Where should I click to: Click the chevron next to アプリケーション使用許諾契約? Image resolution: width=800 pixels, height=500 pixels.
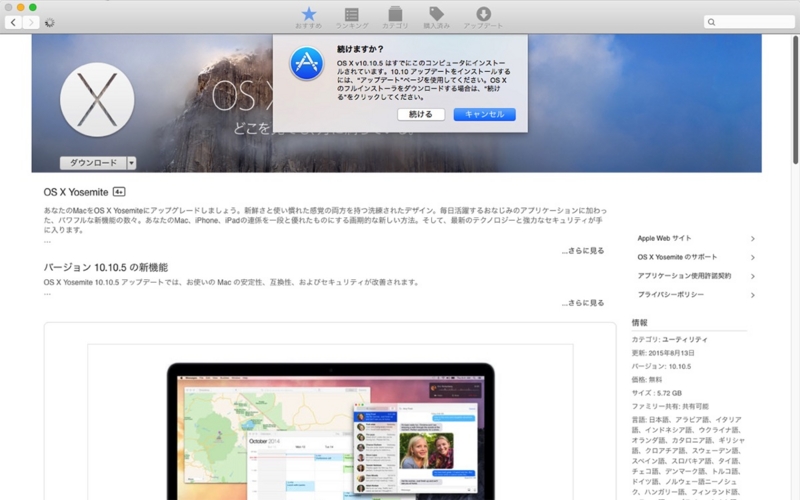click(x=753, y=276)
